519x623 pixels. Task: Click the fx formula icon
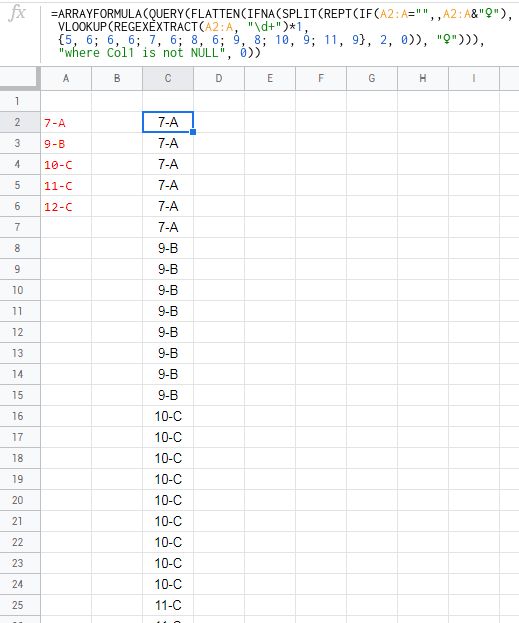click(17, 13)
